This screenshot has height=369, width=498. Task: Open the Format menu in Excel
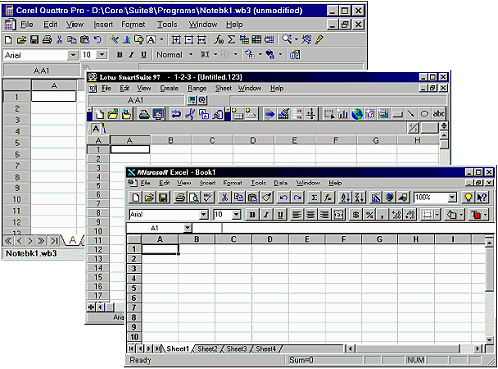(232, 183)
